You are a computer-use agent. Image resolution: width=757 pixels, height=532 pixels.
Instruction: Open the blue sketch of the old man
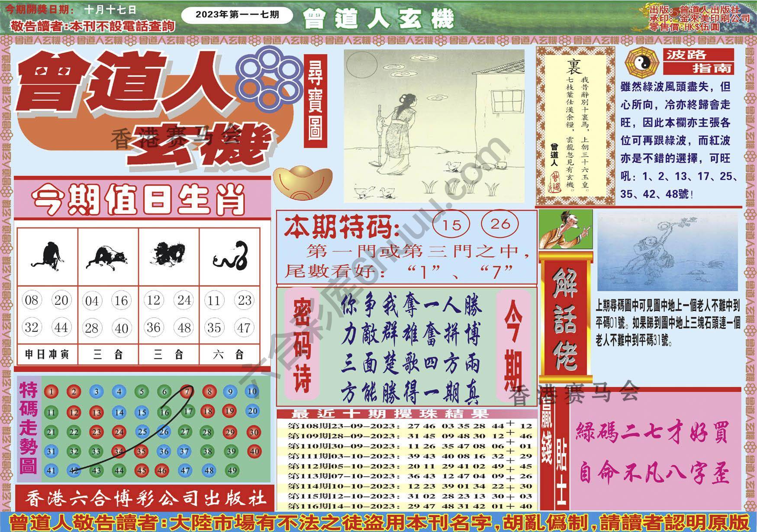(667, 252)
